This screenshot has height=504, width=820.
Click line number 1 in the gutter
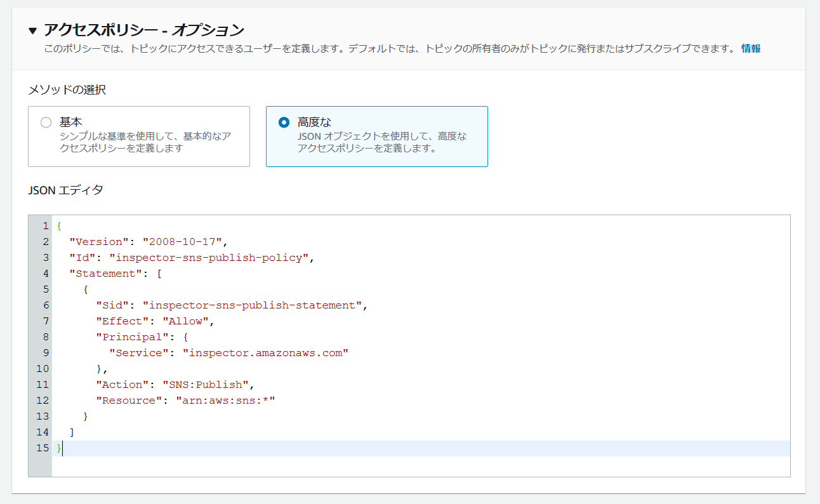pos(46,226)
